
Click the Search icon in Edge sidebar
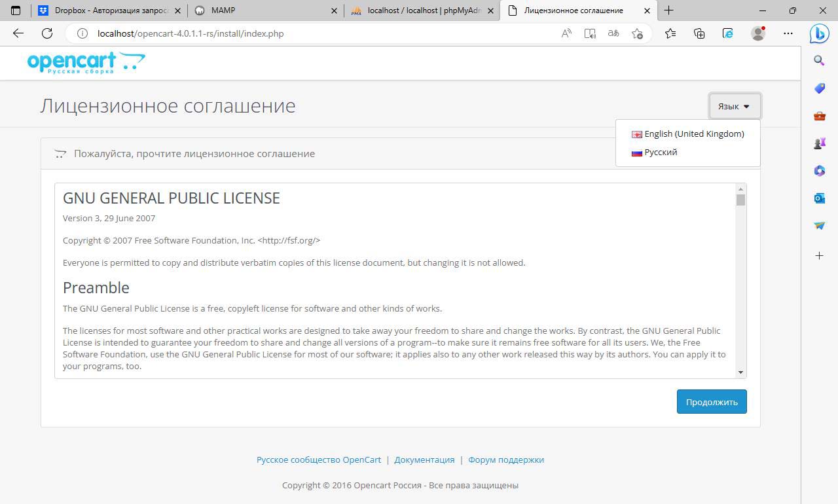coord(819,61)
